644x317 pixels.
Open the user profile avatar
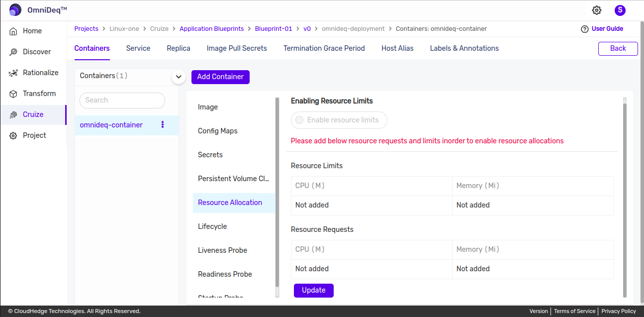[x=620, y=10]
